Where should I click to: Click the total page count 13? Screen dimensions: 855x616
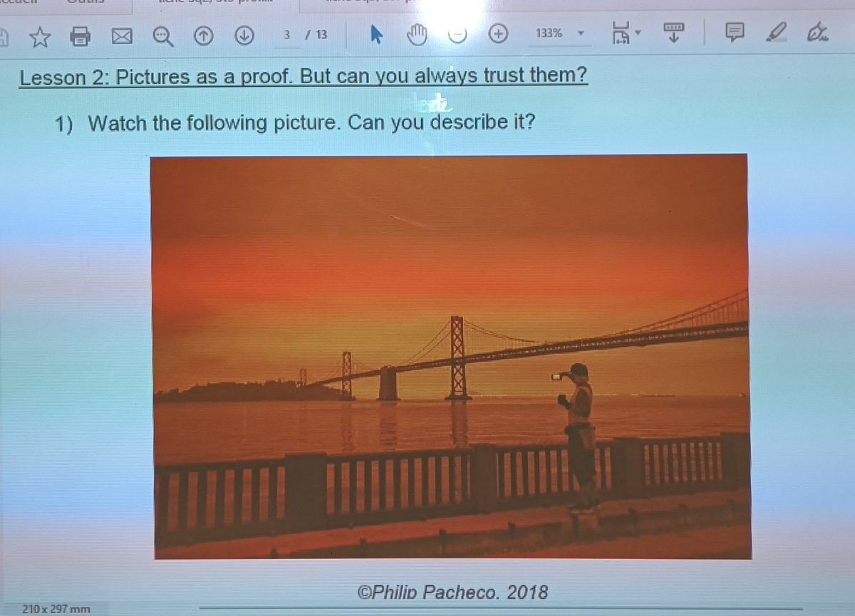click(x=321, y=35)
